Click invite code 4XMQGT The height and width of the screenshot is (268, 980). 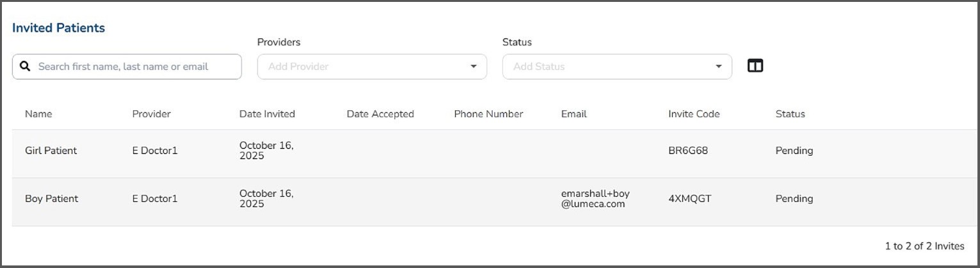tap(689, 199)
